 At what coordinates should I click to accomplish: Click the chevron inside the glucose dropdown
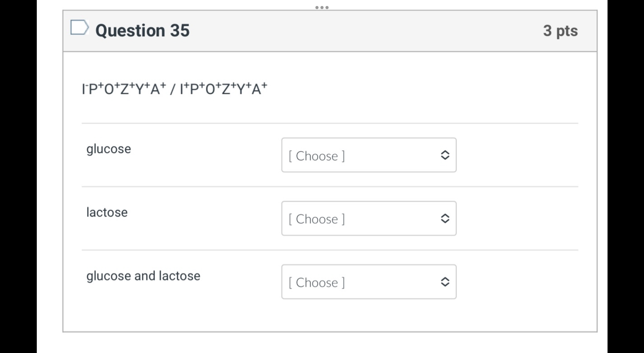click(x=446, y=155)
